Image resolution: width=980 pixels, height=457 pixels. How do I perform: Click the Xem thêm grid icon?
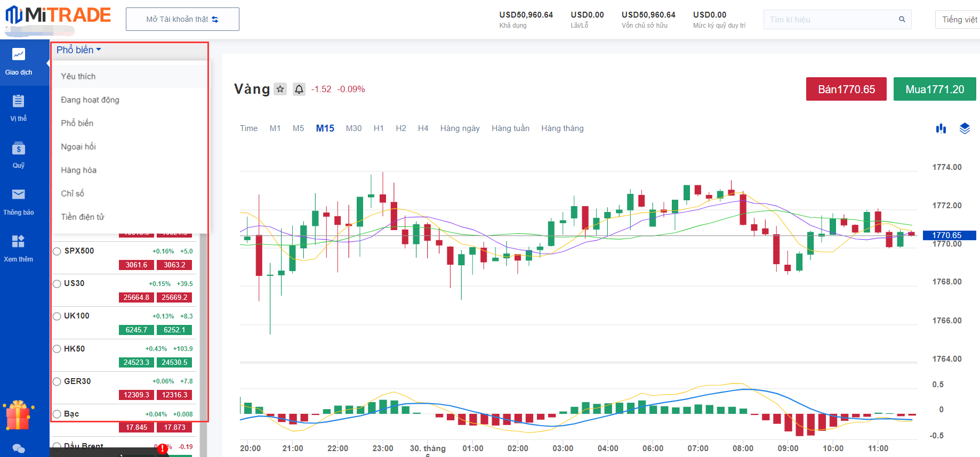19,242
